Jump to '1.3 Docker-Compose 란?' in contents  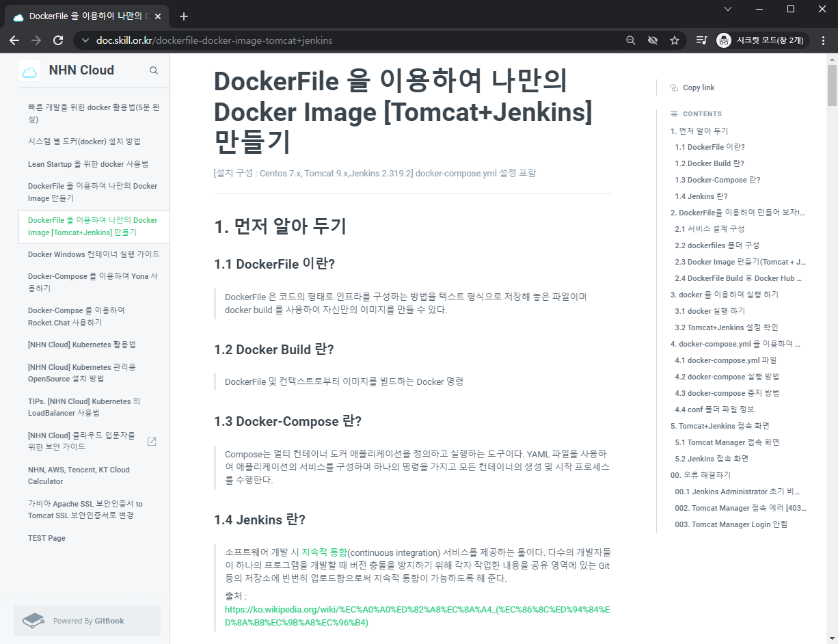pyautogui.click(x=717, y=180)
